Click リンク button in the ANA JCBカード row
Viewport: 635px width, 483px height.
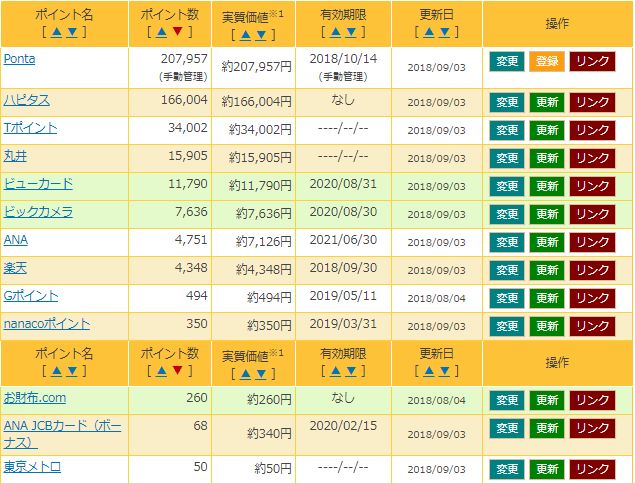(592, 428)
